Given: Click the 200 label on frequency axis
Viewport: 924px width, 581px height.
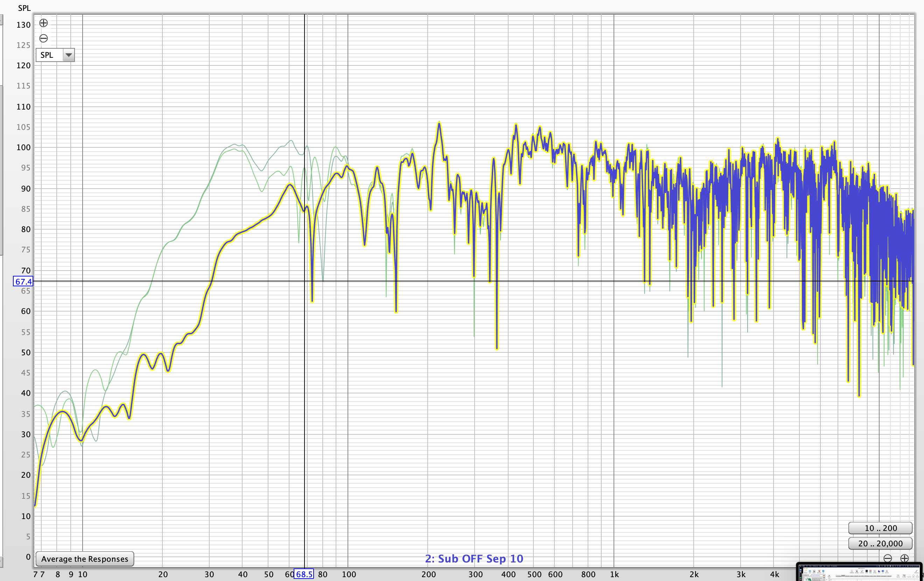Looking at the screenshot, I should (x=428, y=574).
